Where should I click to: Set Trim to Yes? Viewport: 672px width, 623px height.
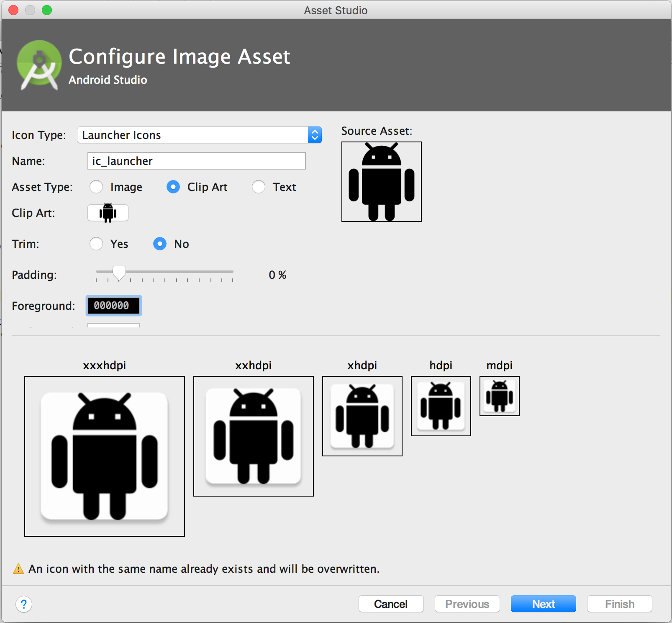click(96, 244)
